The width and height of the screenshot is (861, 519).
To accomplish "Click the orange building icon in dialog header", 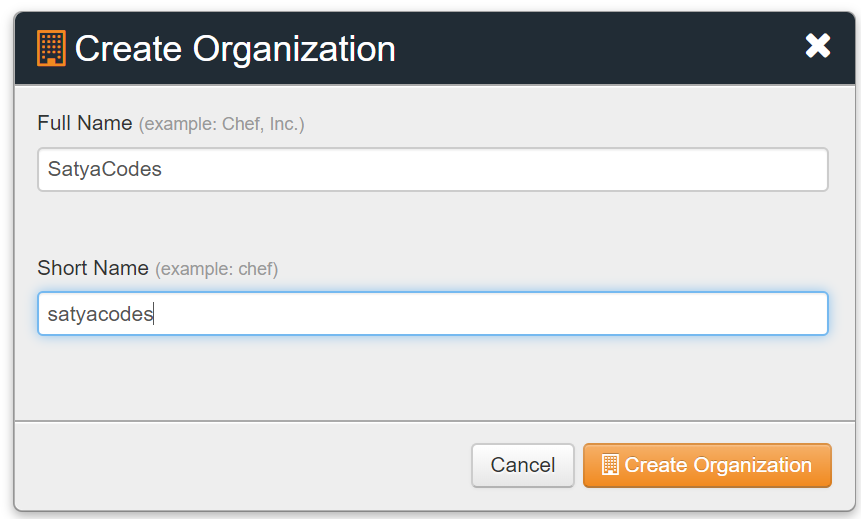I will 51,48.
